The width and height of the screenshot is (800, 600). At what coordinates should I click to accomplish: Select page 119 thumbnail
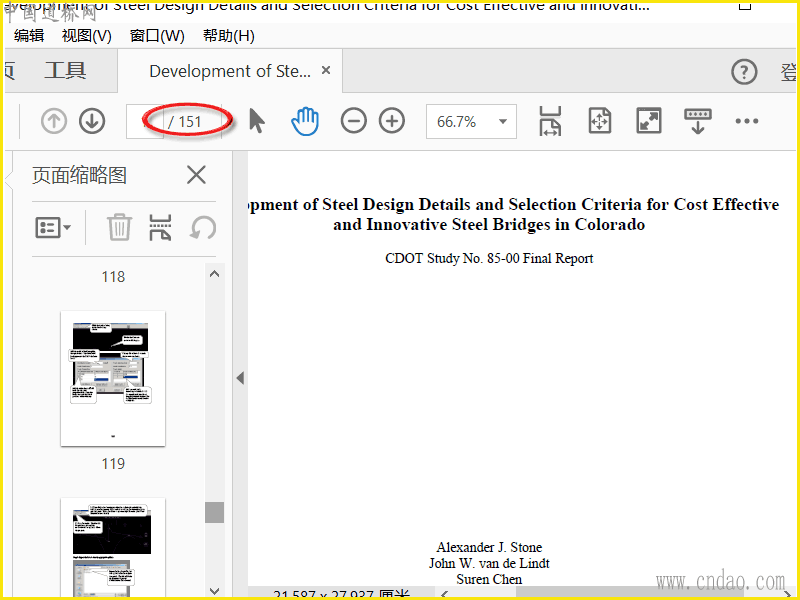tap(113, 379)
